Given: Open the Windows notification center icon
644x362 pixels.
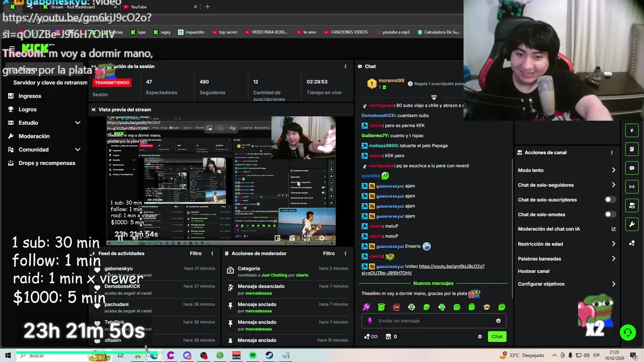Looking at the screenshot, I should coord(634,355).
